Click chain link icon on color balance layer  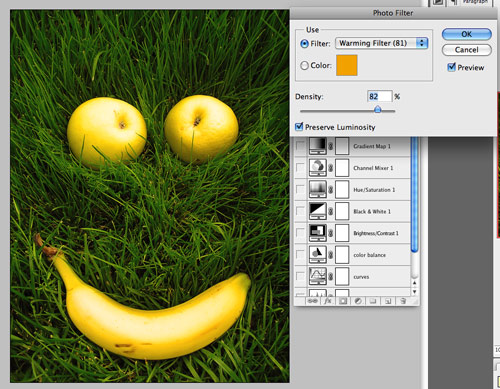coord(331,255)
